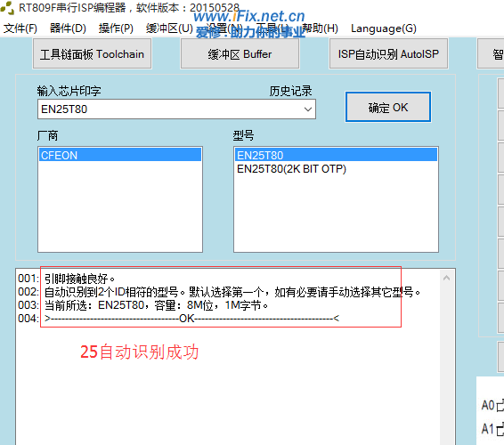Select EN25T80 in the model list
This screenshot has height=445, width=504.
[336, 155]
